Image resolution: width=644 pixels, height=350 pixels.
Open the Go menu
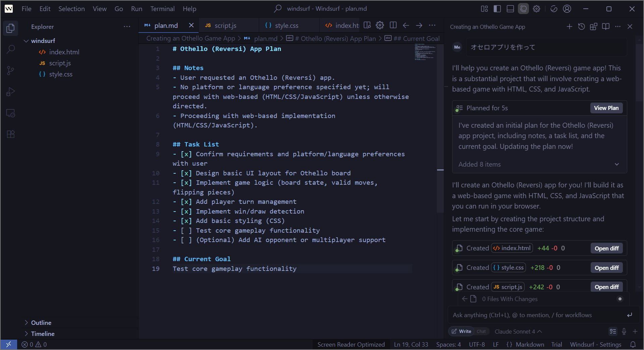(119, 9)
